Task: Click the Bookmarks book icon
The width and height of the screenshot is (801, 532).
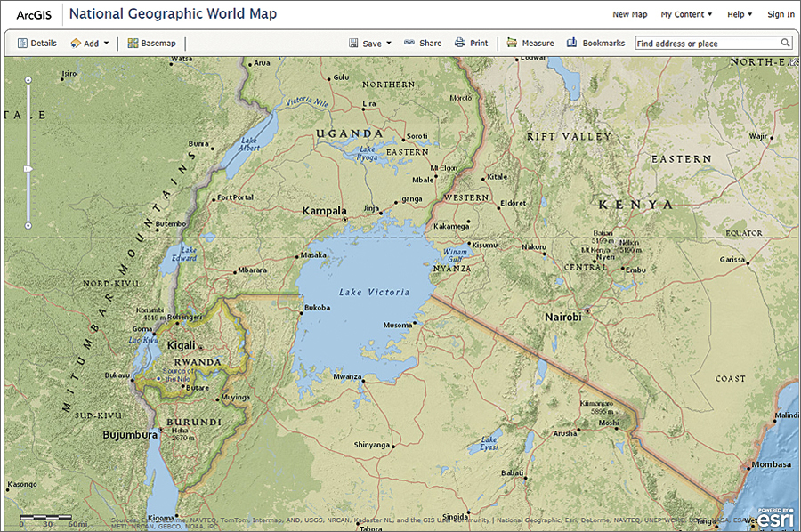Action: 571,43
